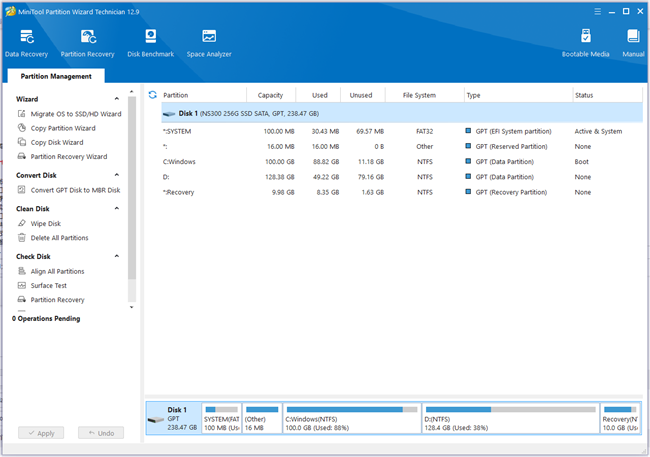Click the sidebar scroll up arrow

tap(132, 92)
